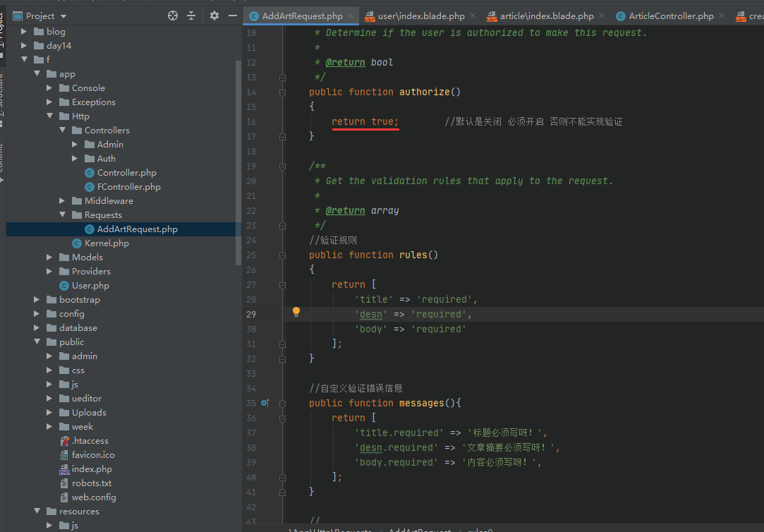Collapse the Requests folder
This screenshot has height=532, width=764.
coord(62,214)
